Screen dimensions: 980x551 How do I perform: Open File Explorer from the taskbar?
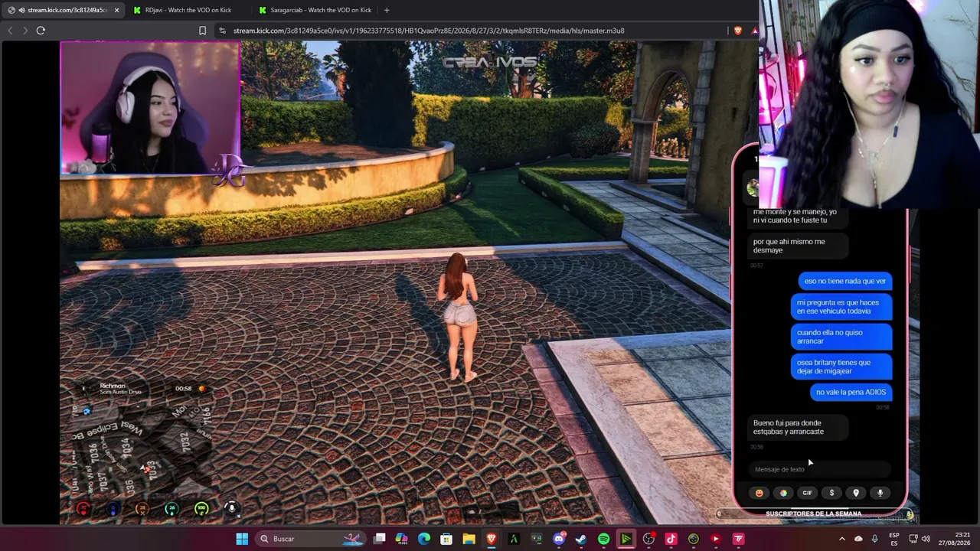click(469, 539)
